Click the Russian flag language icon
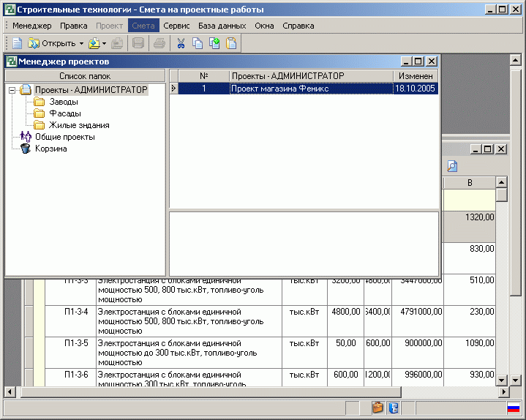The image size is (526, 420). point(514,408)
